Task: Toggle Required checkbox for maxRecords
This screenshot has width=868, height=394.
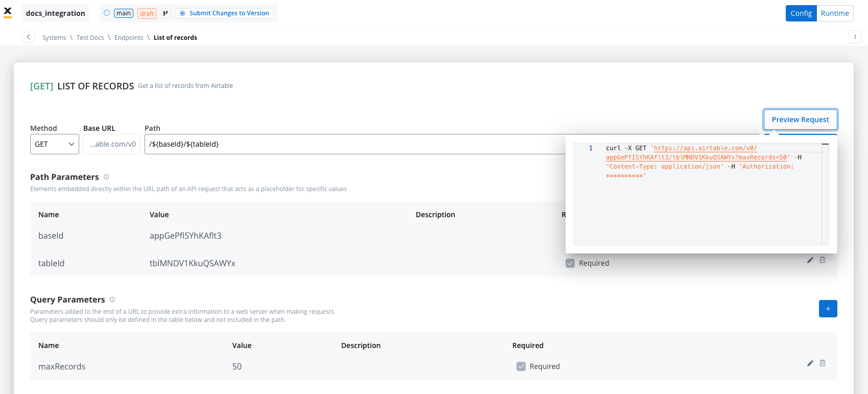Action: (521, 366)
